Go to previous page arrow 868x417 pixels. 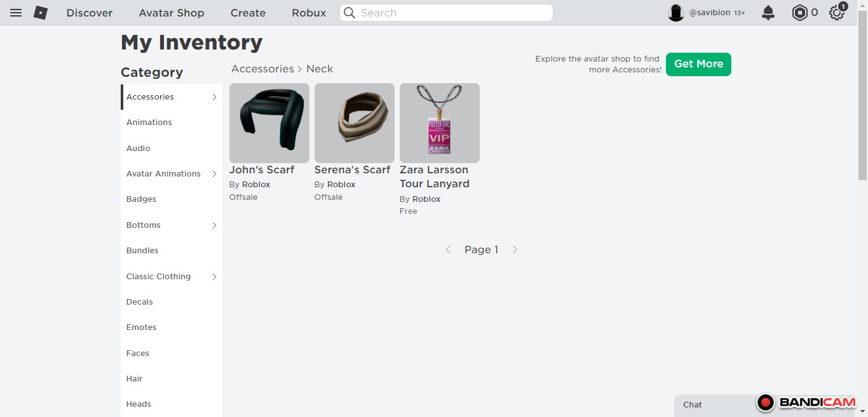(x=448, y=249)
